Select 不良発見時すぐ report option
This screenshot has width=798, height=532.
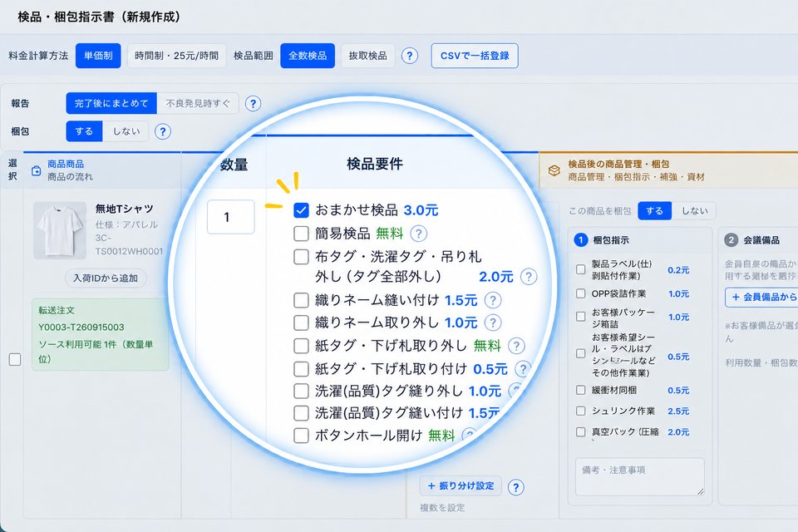pyautogui.click(x=198, y=103)
